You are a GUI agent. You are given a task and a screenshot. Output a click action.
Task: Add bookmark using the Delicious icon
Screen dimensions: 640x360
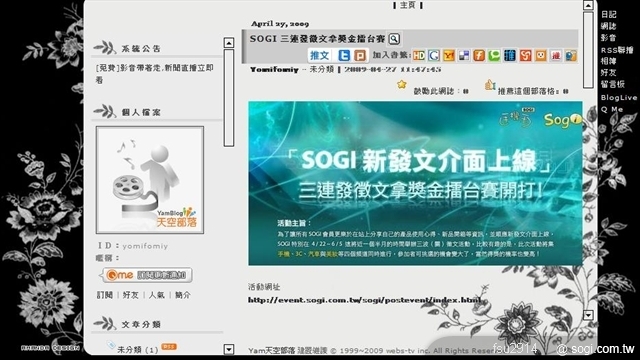pyautogui.click(x=464, y=55)
